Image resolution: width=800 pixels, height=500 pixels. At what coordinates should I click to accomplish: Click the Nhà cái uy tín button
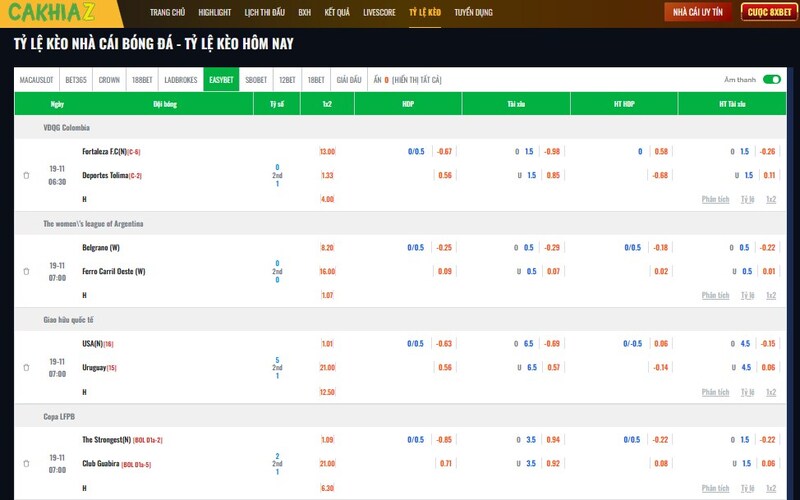coord(696,13)
